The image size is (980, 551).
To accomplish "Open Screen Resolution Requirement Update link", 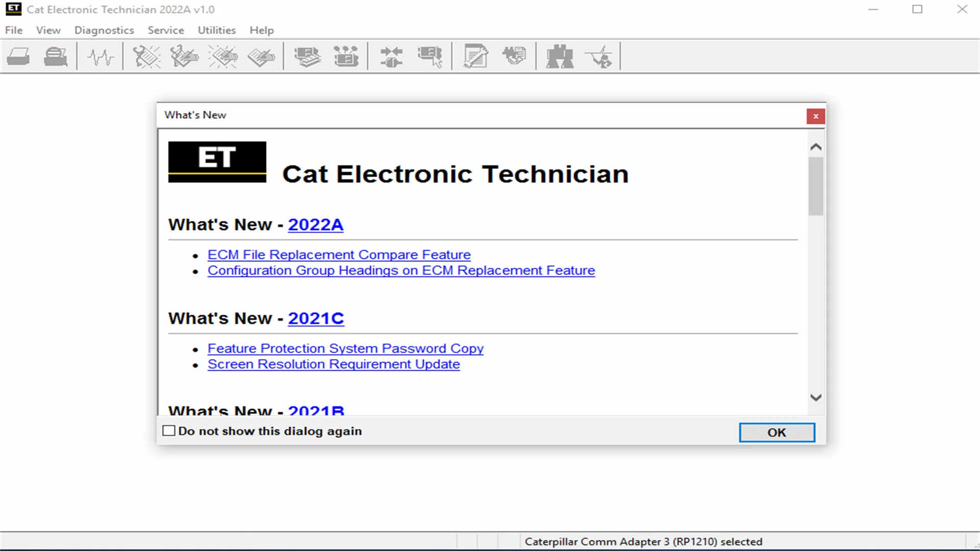I will point(334,364).
